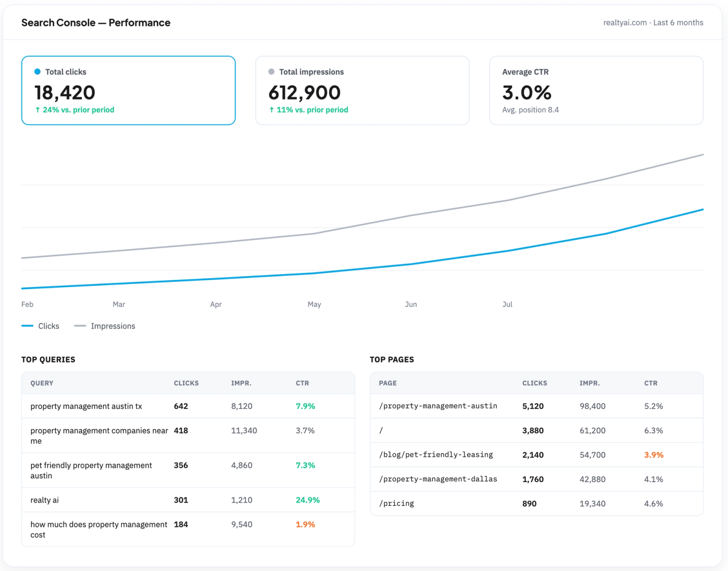Click the gray Total impressions dot indicator
This screenshot has width=728, height=571.
pyautogui.click(x=272, y=71)
